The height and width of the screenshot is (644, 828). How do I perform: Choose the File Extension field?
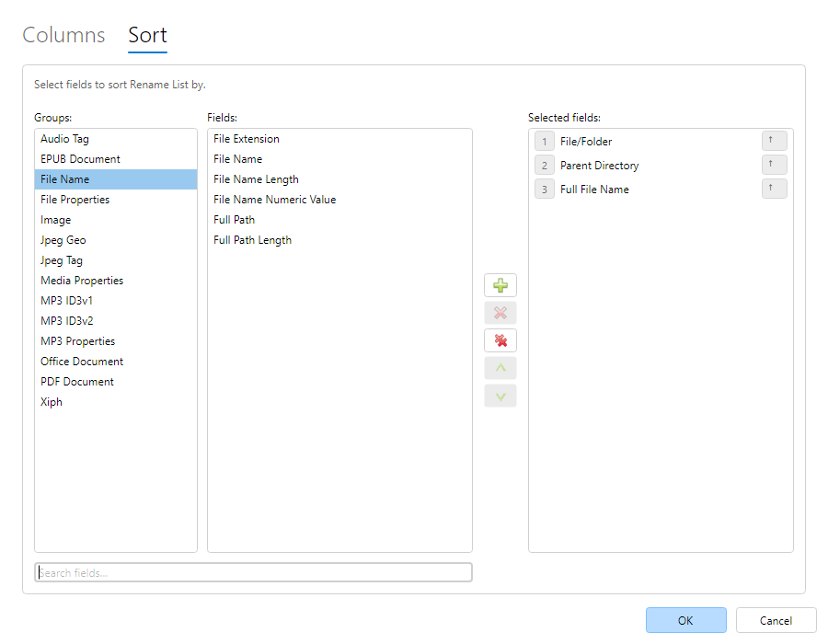point(339,139)
